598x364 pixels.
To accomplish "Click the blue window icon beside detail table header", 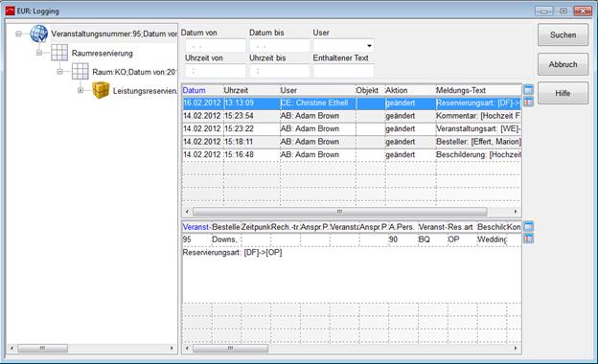I will (x=528, y=226).
